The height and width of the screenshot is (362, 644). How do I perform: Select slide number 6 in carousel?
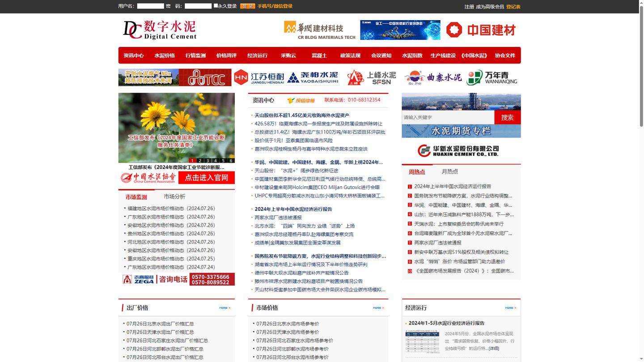pyautogui.click(x=231, y=160)
